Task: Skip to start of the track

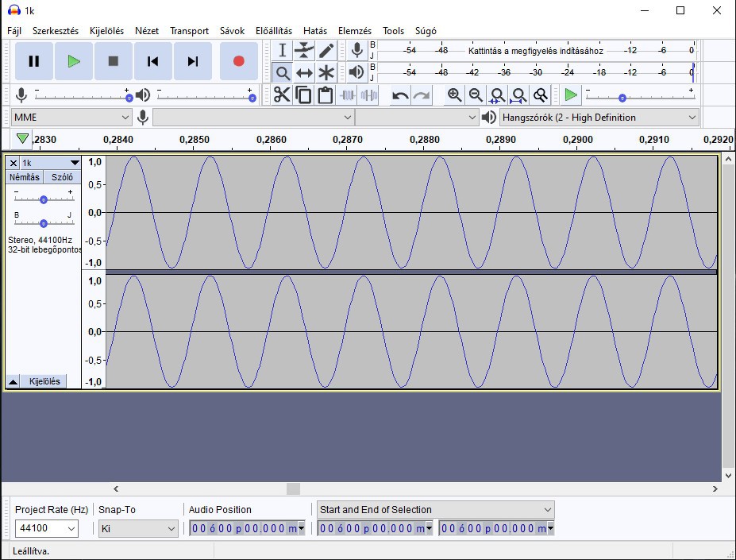Action: [x=153, y=61]
